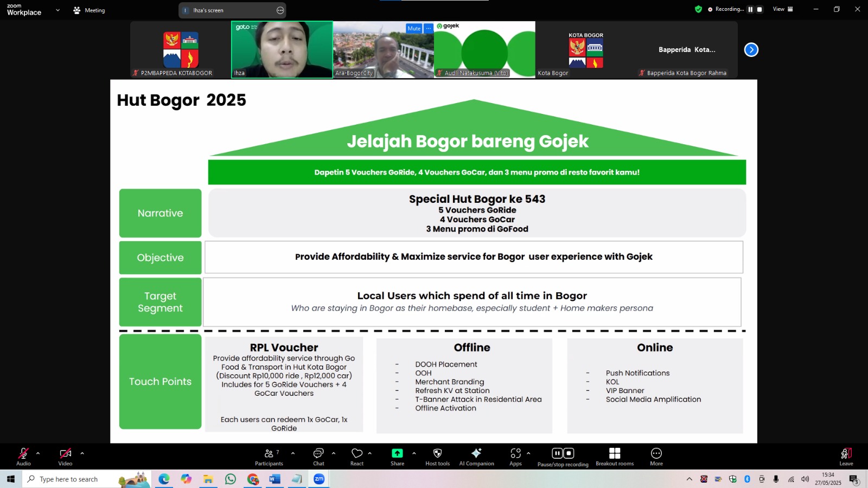
Task: Stop recording from the bottom toolbar
Action: pos(569,453)
